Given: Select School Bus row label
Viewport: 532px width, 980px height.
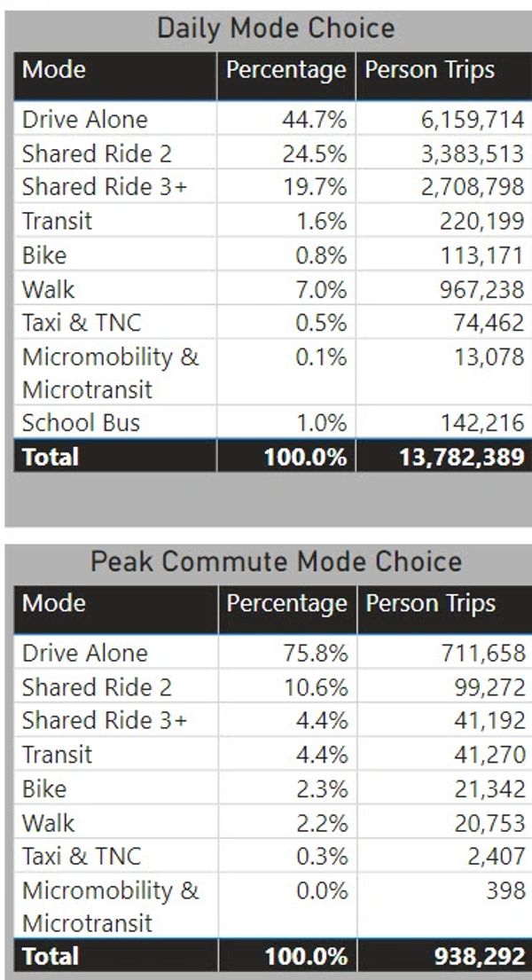Looking at the screenshot, I should pos(81,422).
